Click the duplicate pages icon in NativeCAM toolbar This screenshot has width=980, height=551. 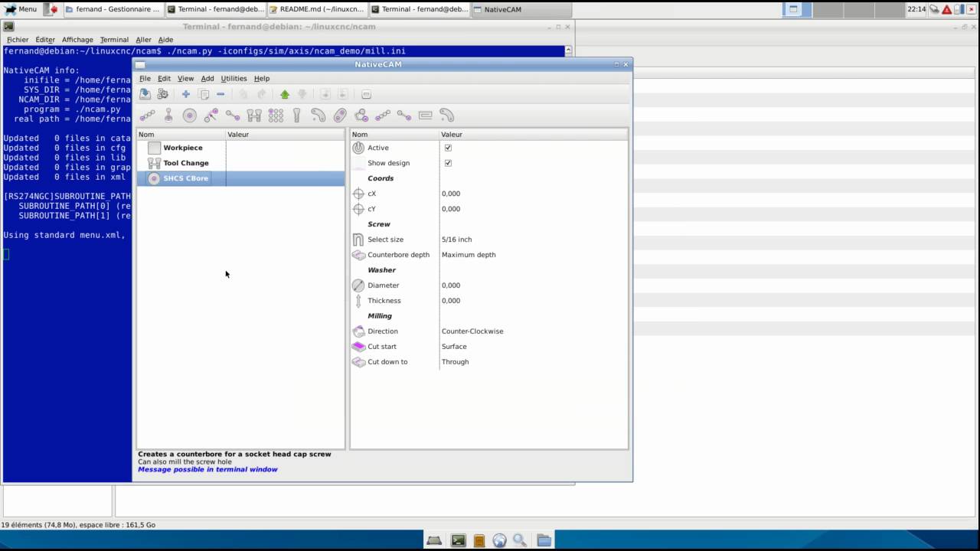(x=204, y=94)
